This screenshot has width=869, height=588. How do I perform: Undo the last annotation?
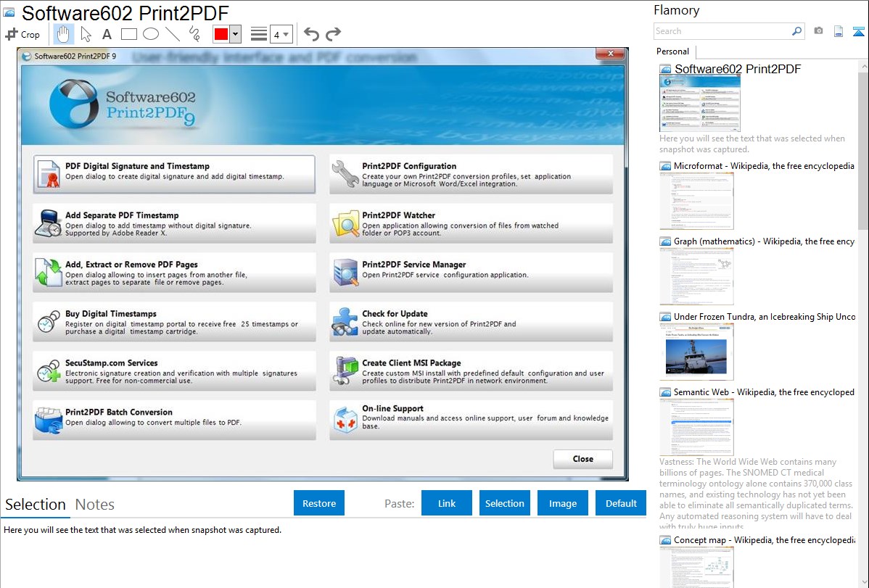coord(311,34)
